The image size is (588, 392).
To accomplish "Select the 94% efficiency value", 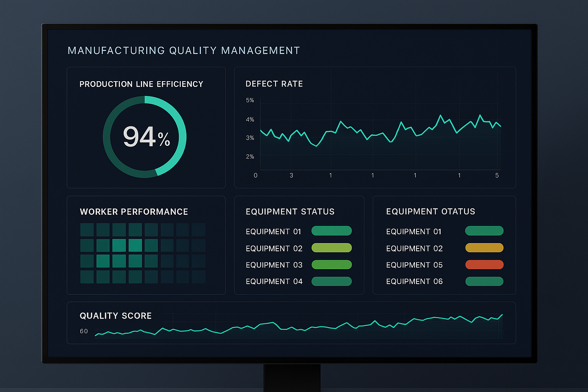I will pos(146,137).
